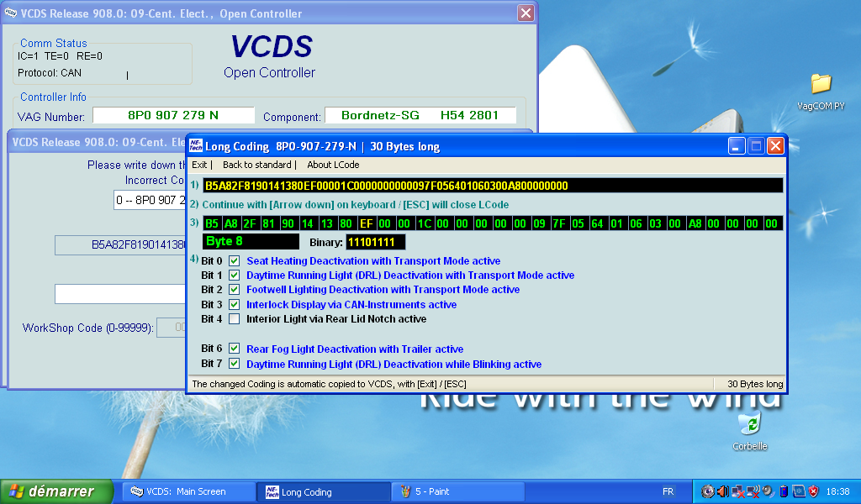
Task: Select byte 03 in byte row
Action: point(655,223)
